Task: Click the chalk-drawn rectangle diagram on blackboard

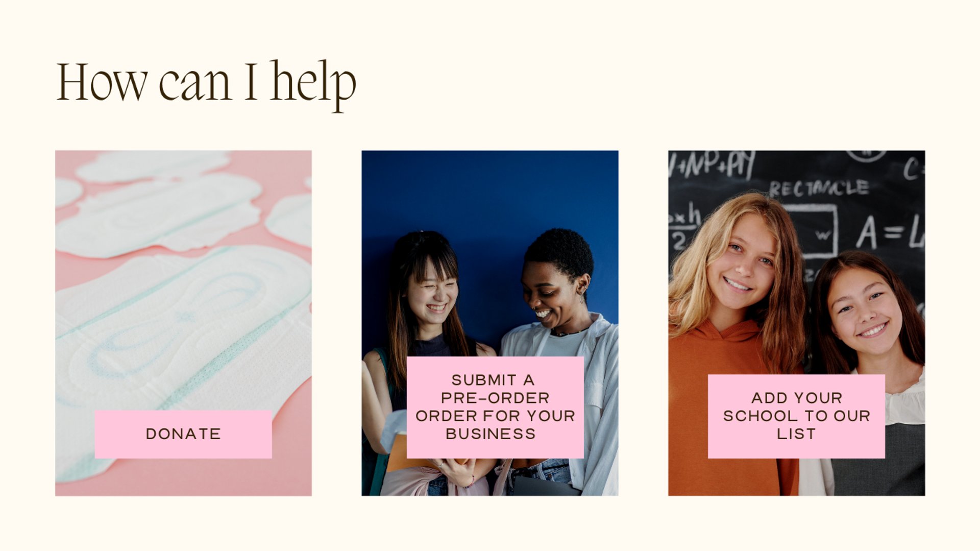Action: (x=811, y=230)
